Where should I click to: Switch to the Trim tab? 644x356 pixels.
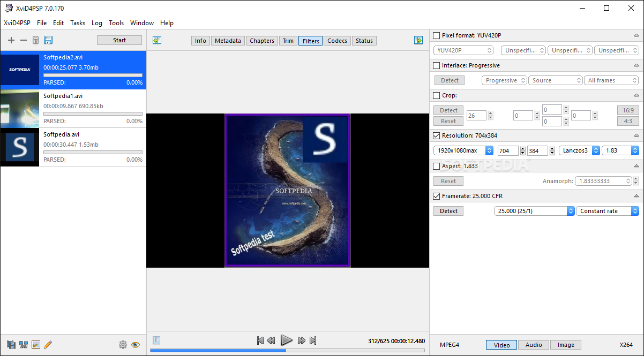click(x=288, y=41)
